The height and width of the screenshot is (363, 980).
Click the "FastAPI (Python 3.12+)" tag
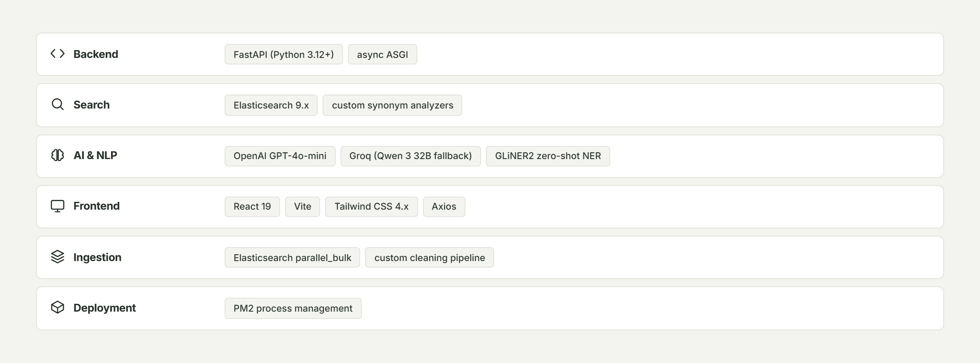tap(284, 54)
